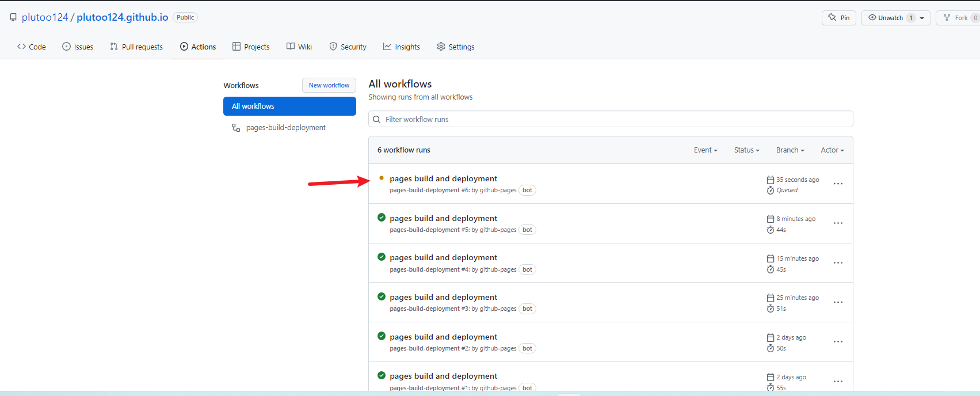Click the '2 days ago' timestamp of run #2
The height and width of the screenshot is (396, 980).
tap(791, 337)
